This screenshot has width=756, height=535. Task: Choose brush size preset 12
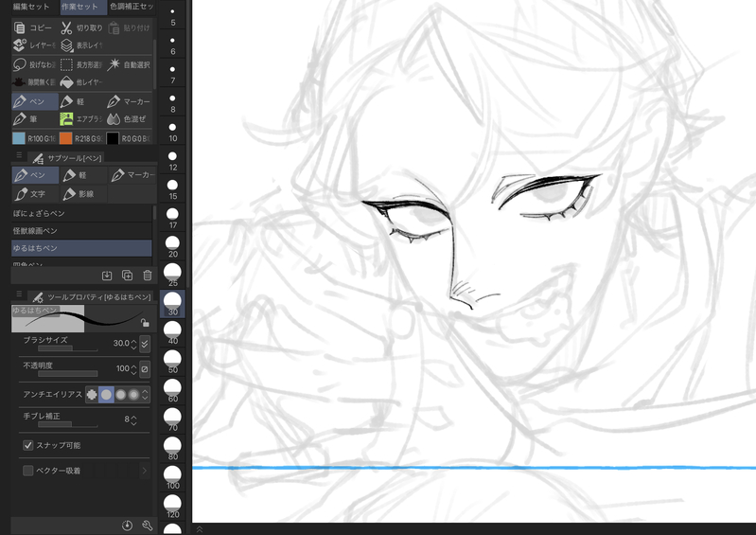tap(172, 161)
